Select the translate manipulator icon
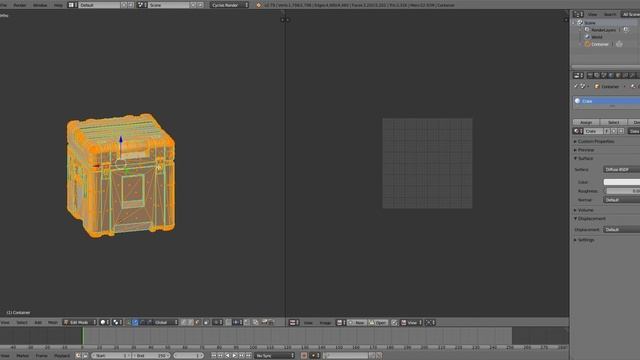The width and height of the screenshot is (640, 360). (x=135, y=322)
